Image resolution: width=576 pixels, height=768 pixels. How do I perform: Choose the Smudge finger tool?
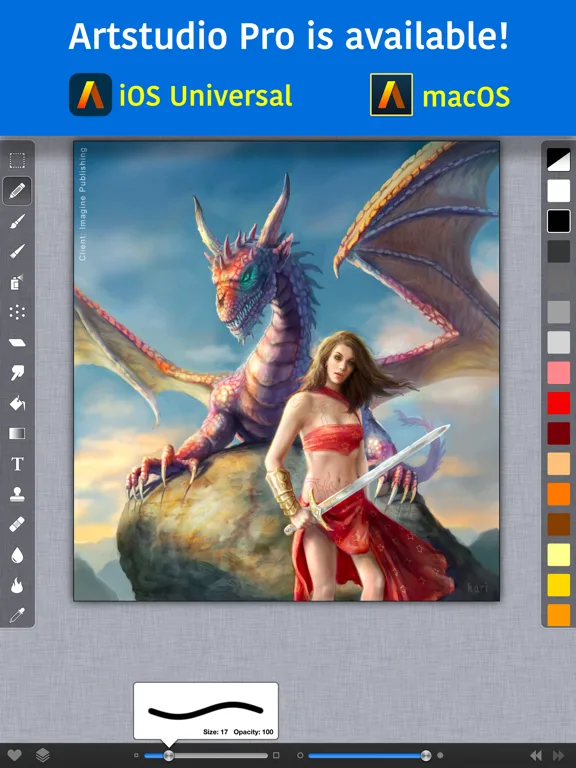pyautogui.click(x=17, y=373)
